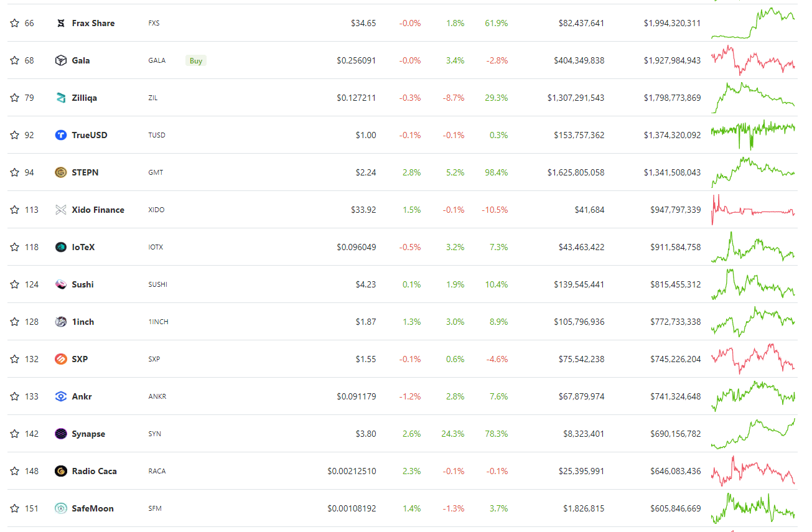The width and height of the screenshot is (812, 532).
Task: Click the IOTX ticker symbol
Action: point(156,247)
